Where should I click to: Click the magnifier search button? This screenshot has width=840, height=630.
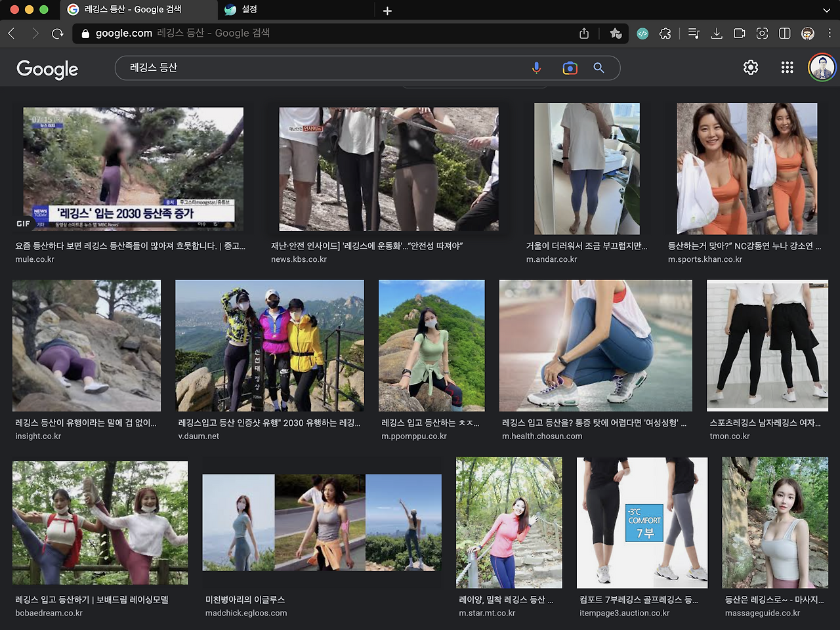pos(598,68)
